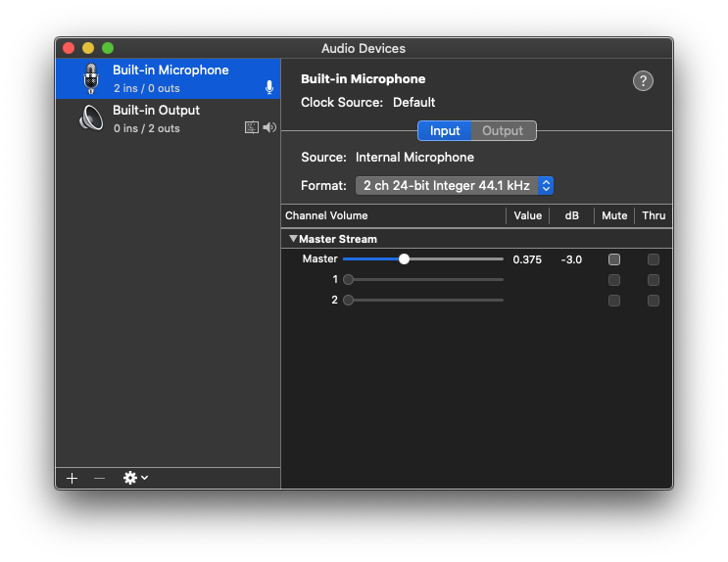Click the Built-in Microphone device icon
This screenshot has width=728, height=562.
(x=91, y=78)
